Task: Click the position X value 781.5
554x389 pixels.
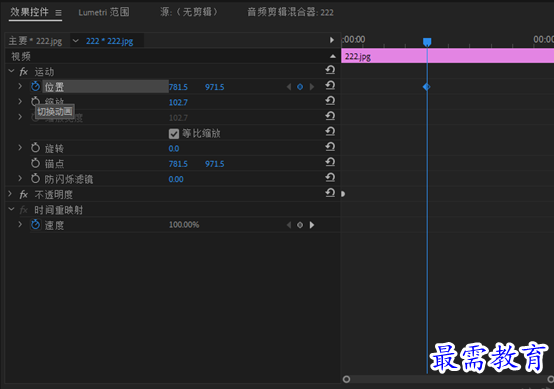Action: (x=178, y=87)
